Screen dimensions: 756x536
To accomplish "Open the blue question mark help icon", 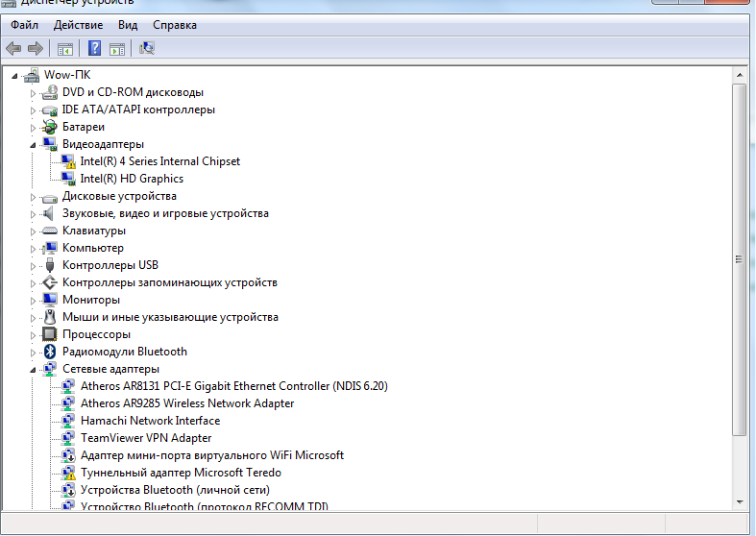I will (94, 48).
